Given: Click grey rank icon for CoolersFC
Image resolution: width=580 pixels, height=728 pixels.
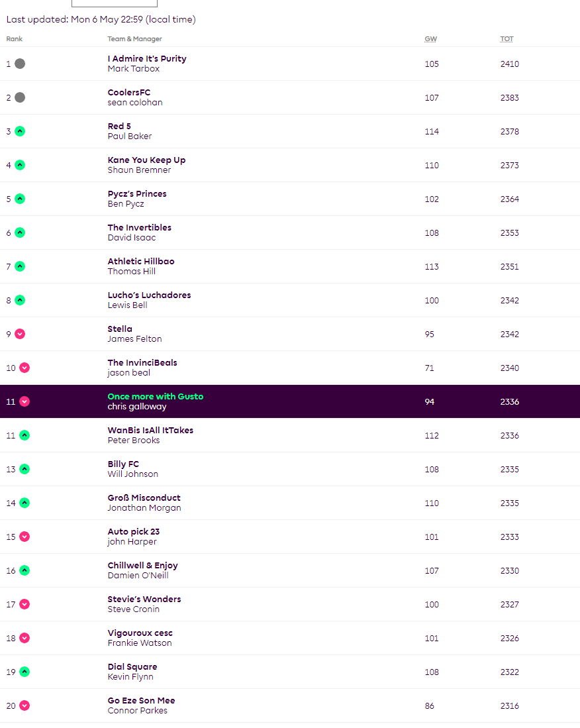Looking at the screenshot, I should (20, 97).
